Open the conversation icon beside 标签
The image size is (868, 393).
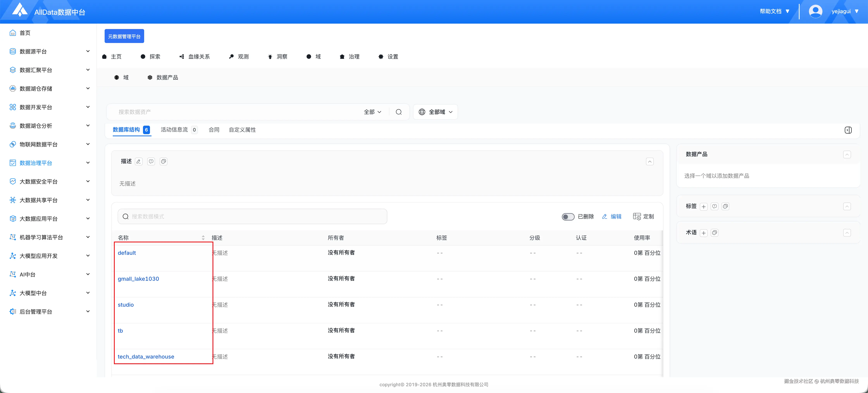pyautogui.click(x=725, y=206)
